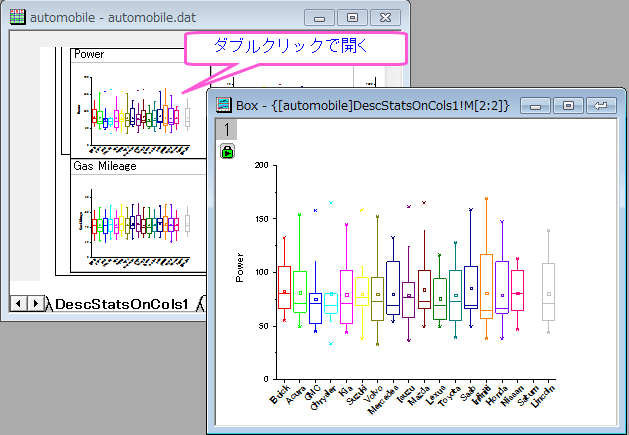The width and height of the screenshot is (629, 435).
Task: Click the Isuzu X-axis label
Action: pyautogui.click(x=405, y=393)
